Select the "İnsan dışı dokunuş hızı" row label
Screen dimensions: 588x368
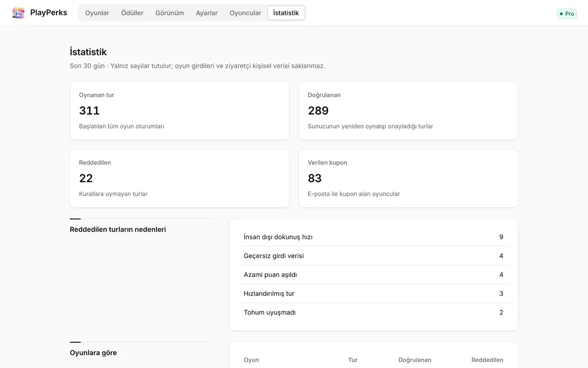[x=278, y=237]
